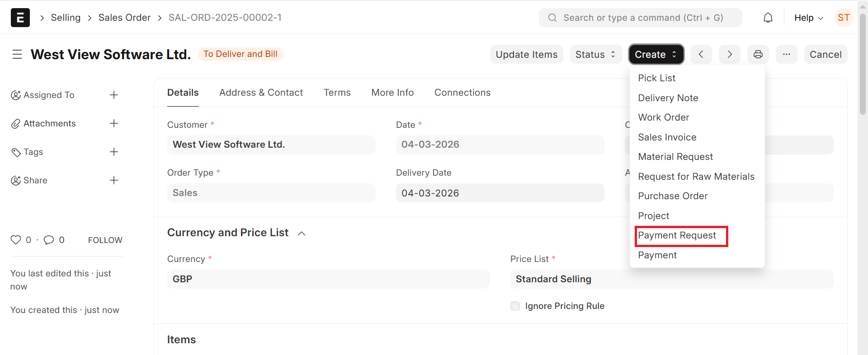Enable Ignore Pricing Rule checkbox

click(x=515, y=306)
